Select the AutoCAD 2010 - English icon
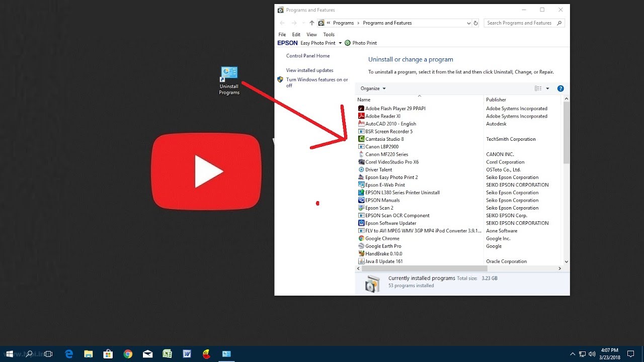This screenshot has width=644, height=362. coord(361,124)
